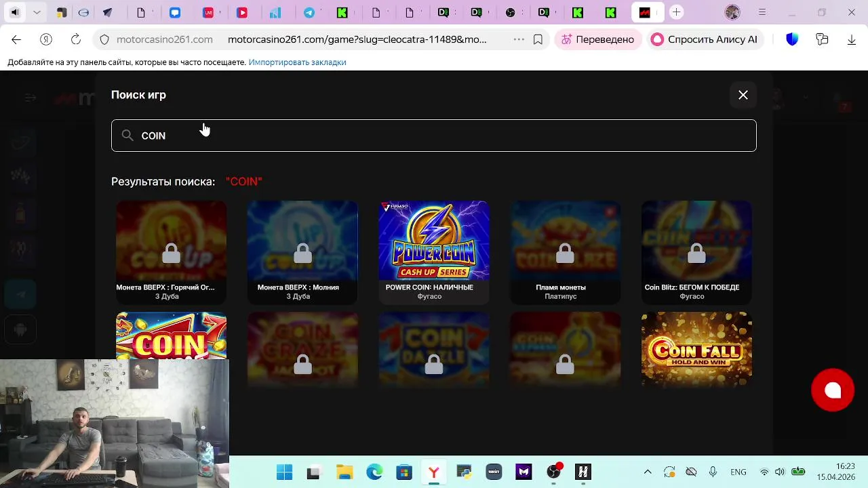Switch to the blue bar-chart tab
Screen dimensions: 868x488
(275, 12)
